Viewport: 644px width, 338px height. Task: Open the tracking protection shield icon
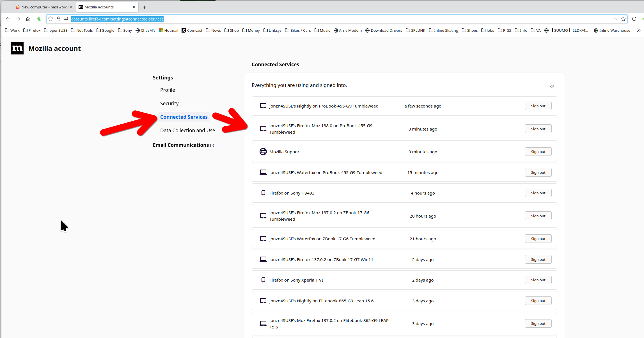51,19
